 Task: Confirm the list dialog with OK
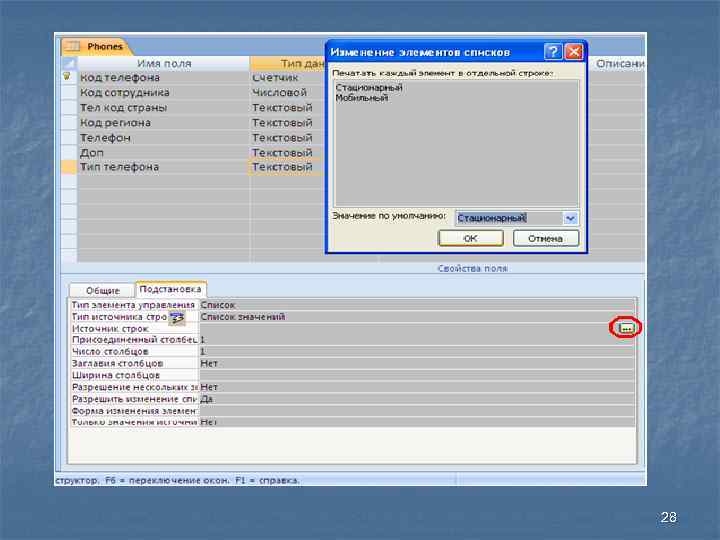[471, 238]
